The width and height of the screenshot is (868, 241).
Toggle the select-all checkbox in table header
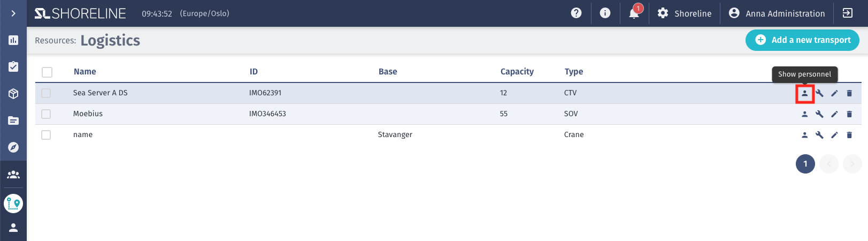point(47,72)
